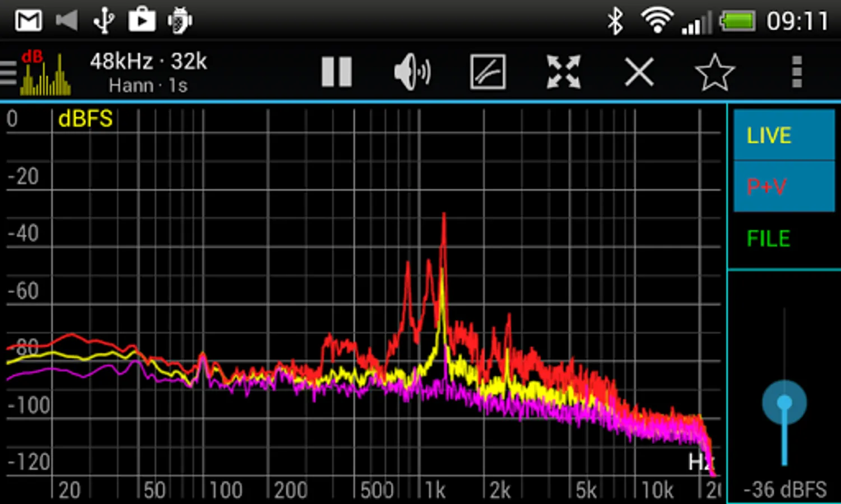The width and height of the screenshot is (841, 504).
Task: Pause the live spectrum analysis
Action: tap(337, 72)
